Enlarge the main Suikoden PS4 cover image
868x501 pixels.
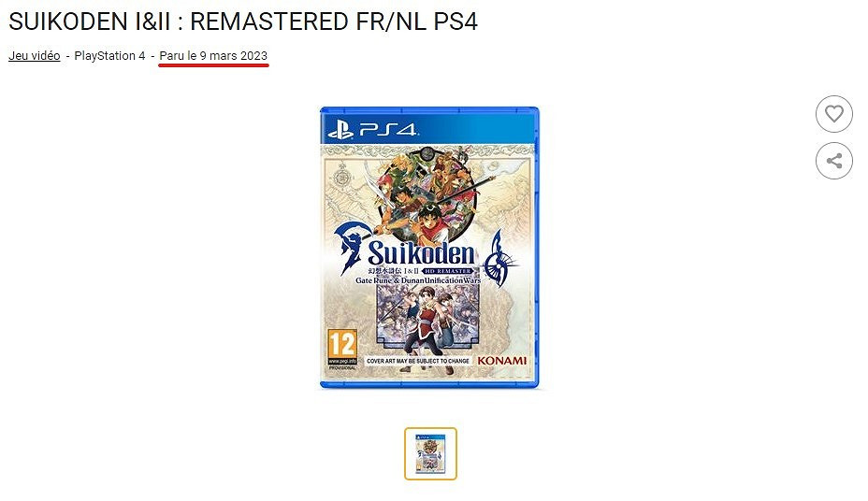pos(429,247)
